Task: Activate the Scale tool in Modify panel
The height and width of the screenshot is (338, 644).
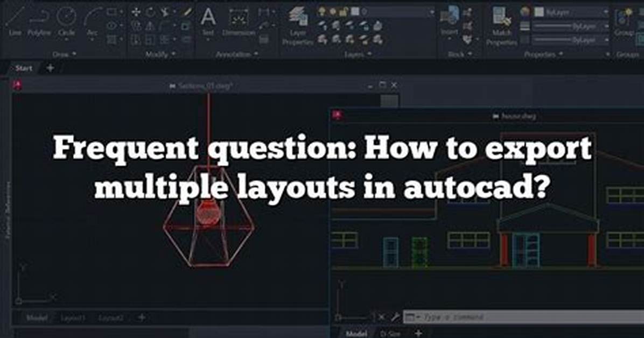Action: coord(151,40)
